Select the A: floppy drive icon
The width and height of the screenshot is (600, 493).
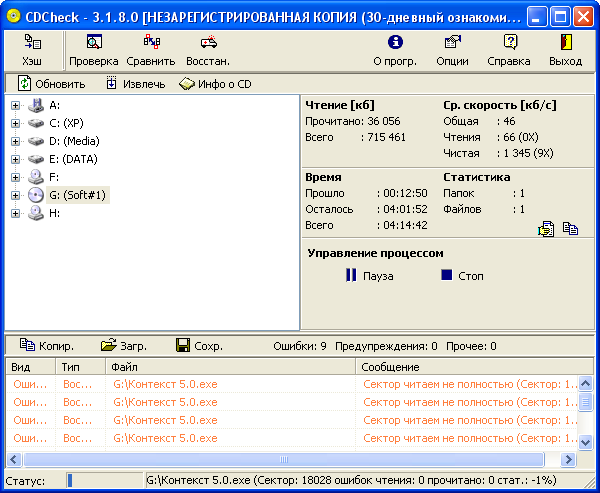tap(36, 105)
